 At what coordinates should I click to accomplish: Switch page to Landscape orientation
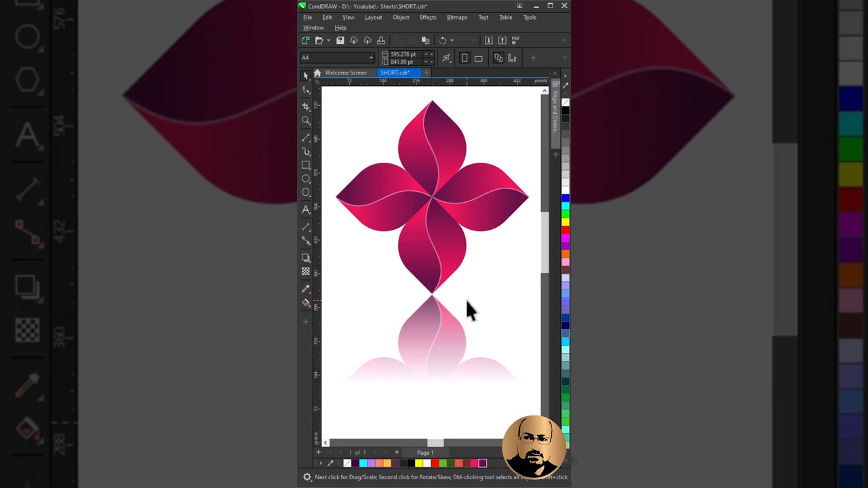[478, 58]
